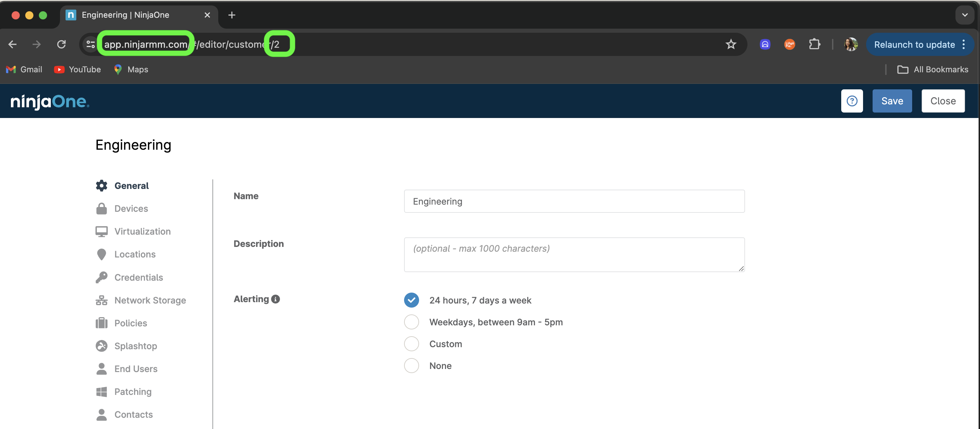Select the Custom alerting option
This screenshot has width=980, height=429.
click(x=411, y=344)
